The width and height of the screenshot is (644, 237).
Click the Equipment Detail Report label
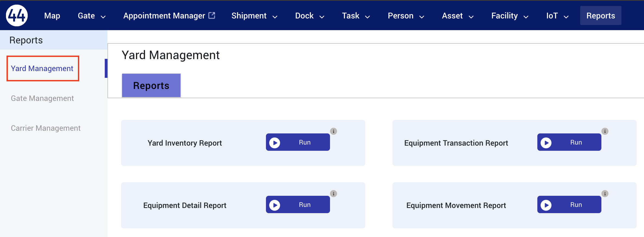(x=185, y=205)
